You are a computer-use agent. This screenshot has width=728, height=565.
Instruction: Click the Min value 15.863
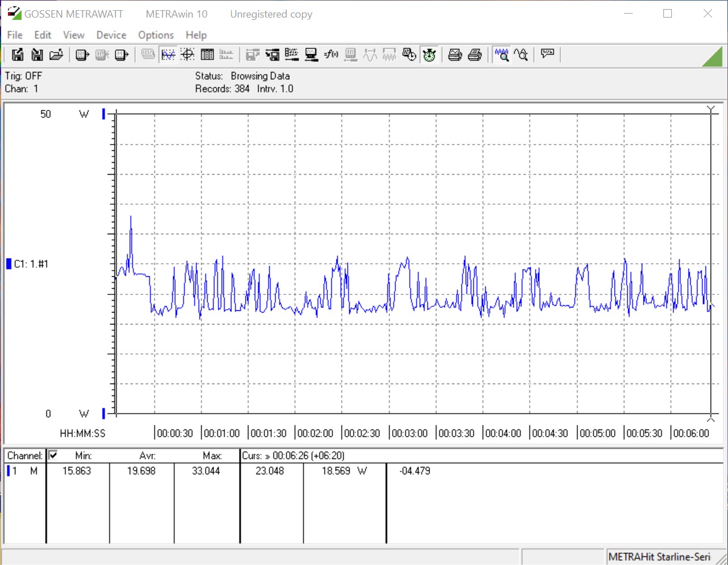[77, 471]
